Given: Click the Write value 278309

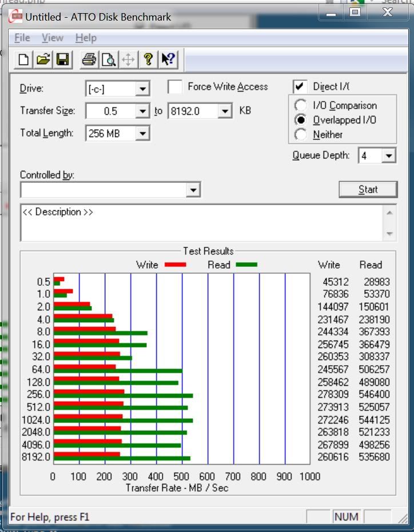Looking at the screenshot, I should [x=333, y=394].
